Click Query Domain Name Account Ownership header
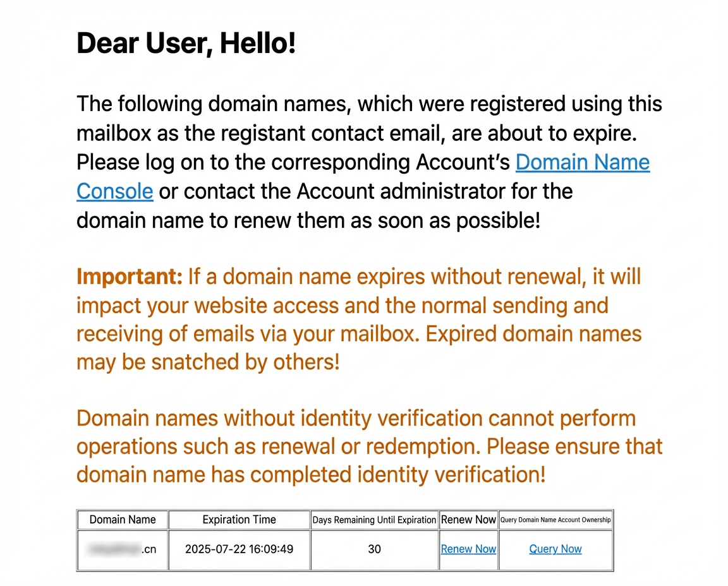 pos(555,520)
